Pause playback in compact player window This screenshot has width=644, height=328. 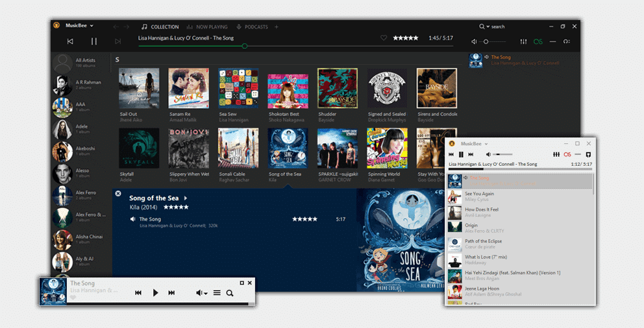461,154
